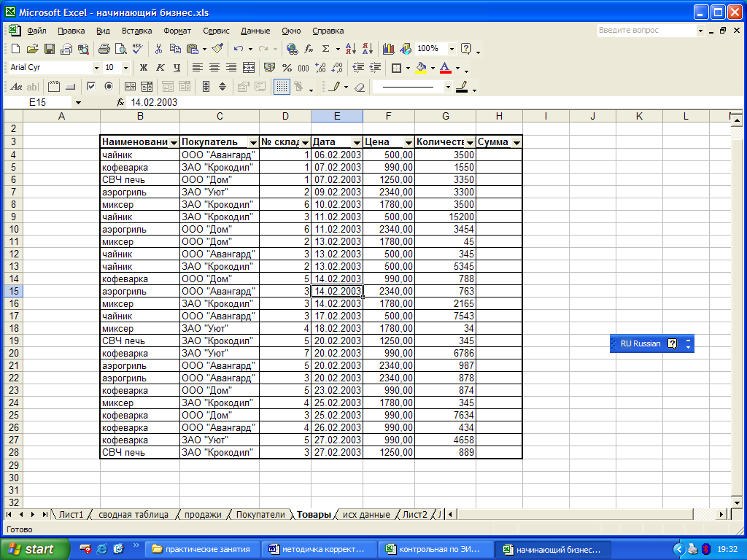Apply the red font color
This screenshot has height=560, width=747.
(446, 68)
